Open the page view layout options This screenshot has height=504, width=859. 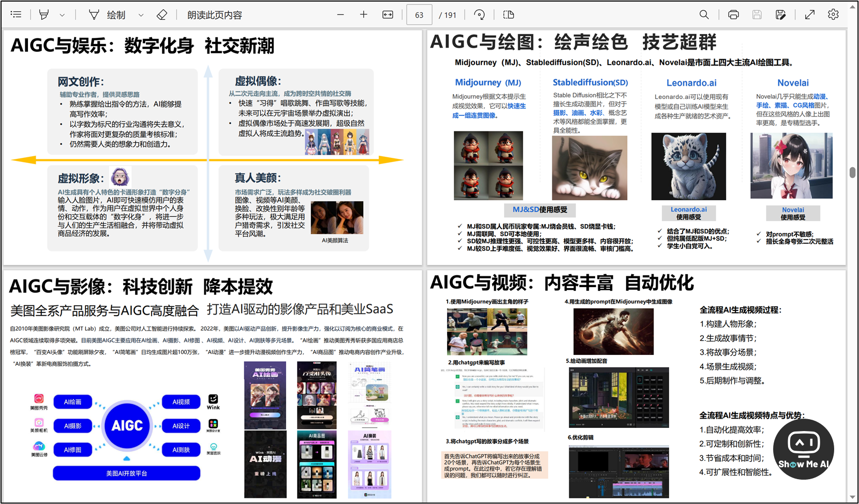click(509, 14)
